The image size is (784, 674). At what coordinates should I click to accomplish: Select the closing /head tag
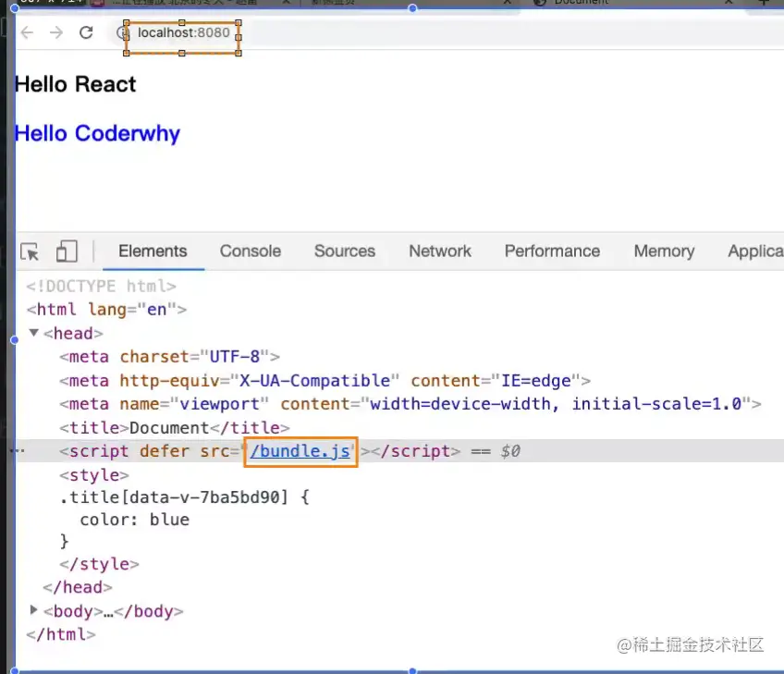point(78,587)
